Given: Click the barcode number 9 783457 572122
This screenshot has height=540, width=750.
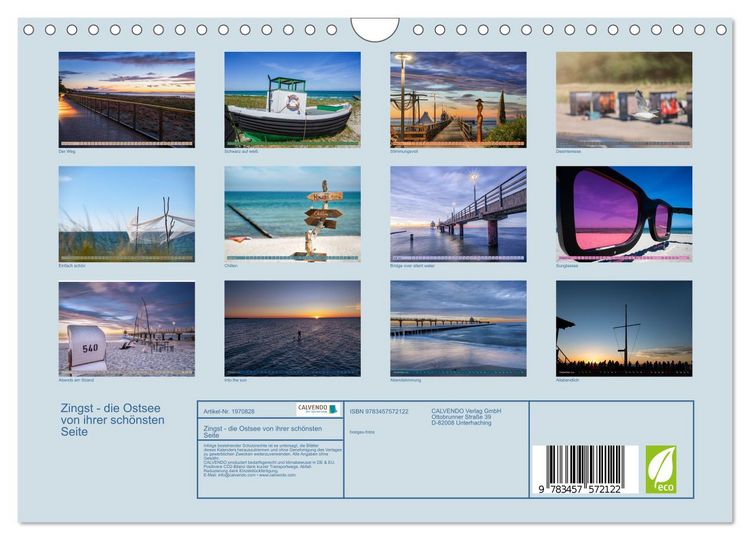Looking at the screenshot, I should 579,489.
